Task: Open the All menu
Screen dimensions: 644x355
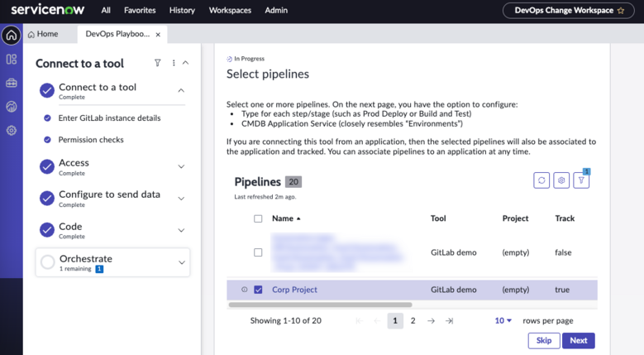Action: click(x=106, y=10)
